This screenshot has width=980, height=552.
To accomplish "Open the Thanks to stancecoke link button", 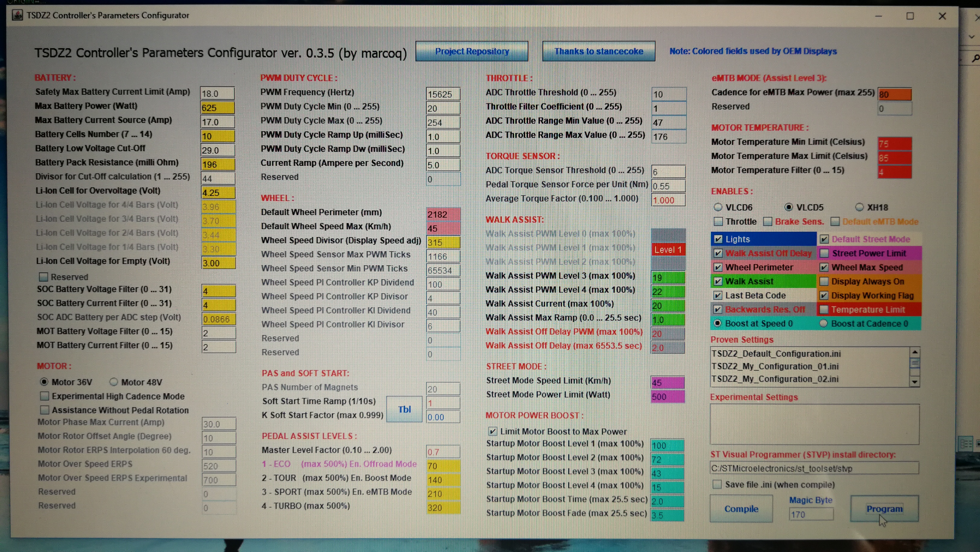I will (x=598, y=51).
